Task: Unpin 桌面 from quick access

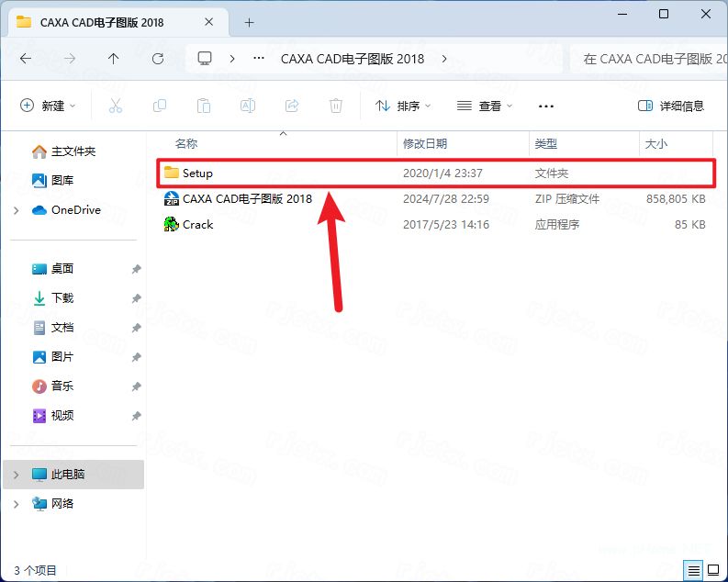Action: click(136, 269)
